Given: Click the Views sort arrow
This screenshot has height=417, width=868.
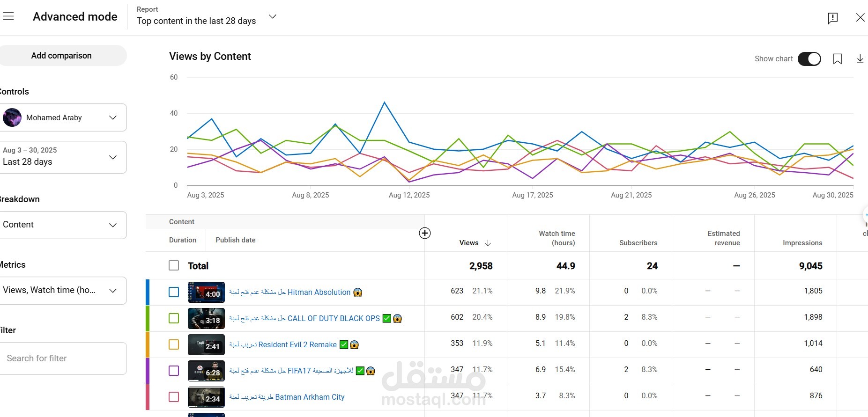Looking at the screenshot, I should 488,243.
